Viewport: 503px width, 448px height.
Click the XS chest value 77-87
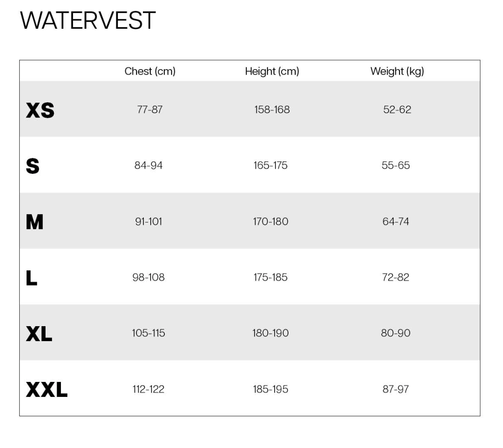tap(150, 109)
